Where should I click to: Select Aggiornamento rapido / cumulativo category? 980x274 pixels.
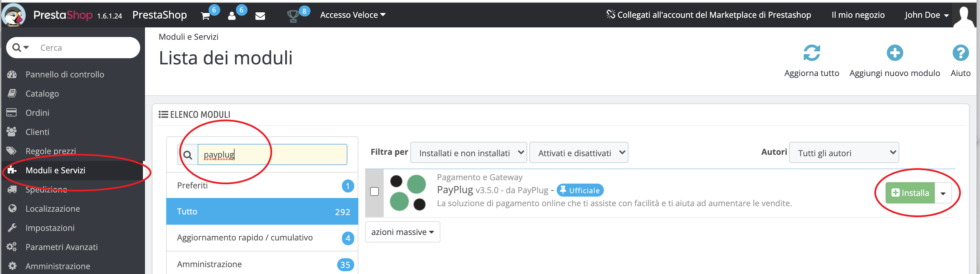click(x=262, y=238)
